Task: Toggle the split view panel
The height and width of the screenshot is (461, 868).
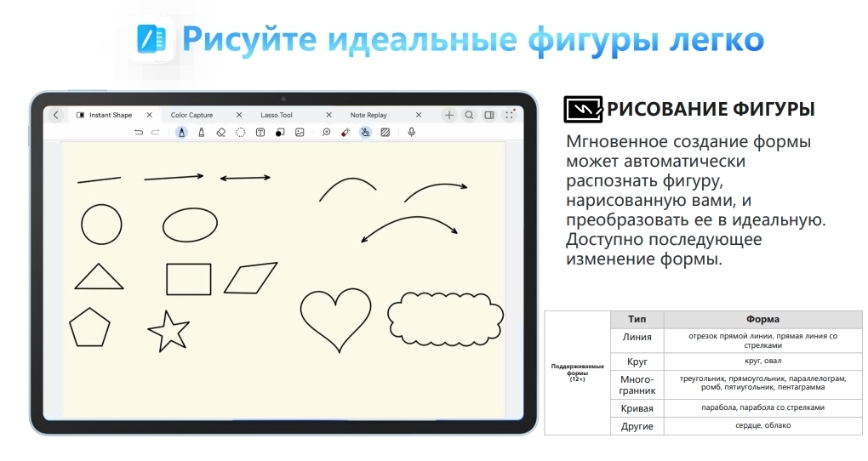Action: 489,115
